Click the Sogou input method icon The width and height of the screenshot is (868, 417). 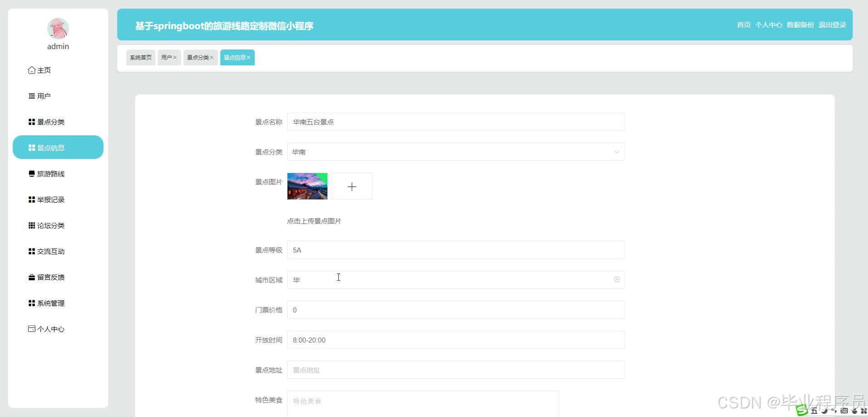tap(803, 411)
